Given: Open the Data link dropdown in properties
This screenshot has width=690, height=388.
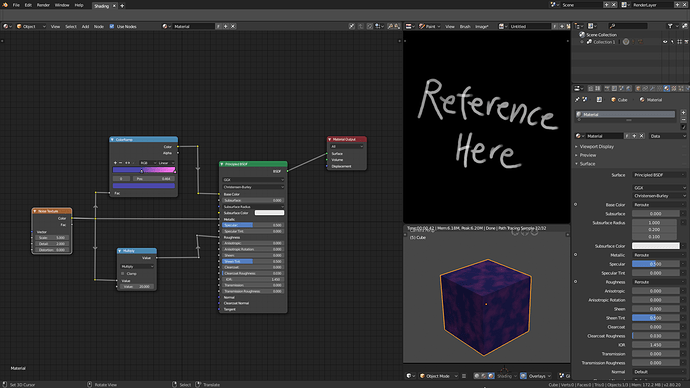Looking at the screenshot, I should click(668, 136).
